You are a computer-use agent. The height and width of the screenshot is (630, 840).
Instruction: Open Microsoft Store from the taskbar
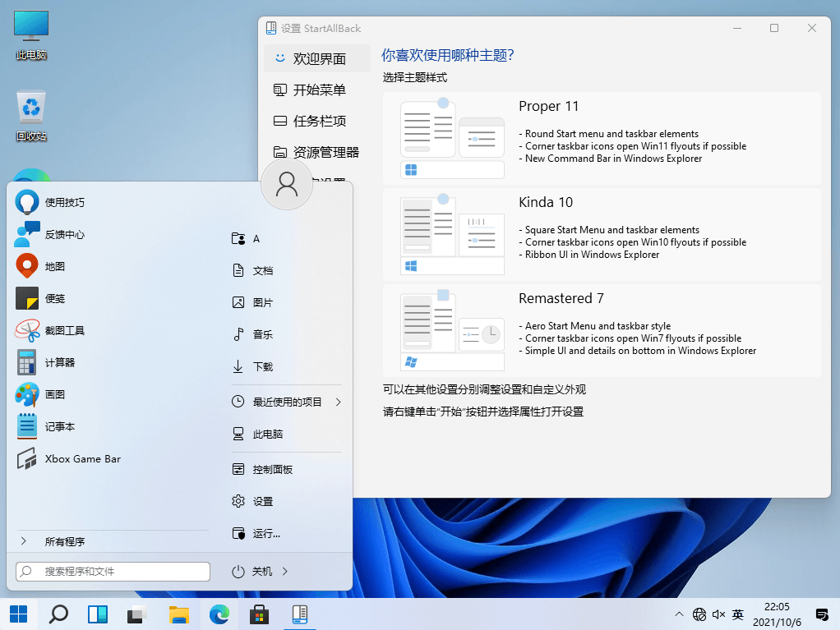click(260, 614)
